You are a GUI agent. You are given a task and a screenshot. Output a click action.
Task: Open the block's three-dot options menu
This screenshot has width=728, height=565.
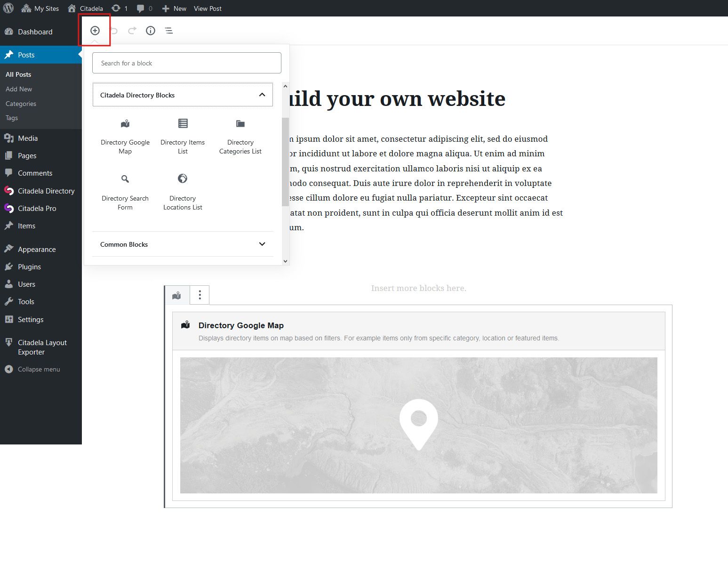200,295
